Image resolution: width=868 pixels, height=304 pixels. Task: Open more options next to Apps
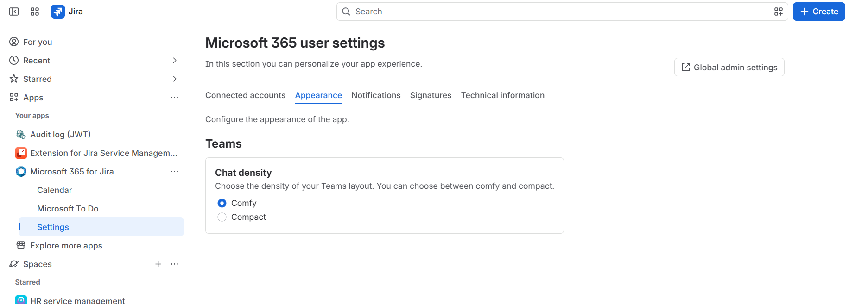point(174,98)
